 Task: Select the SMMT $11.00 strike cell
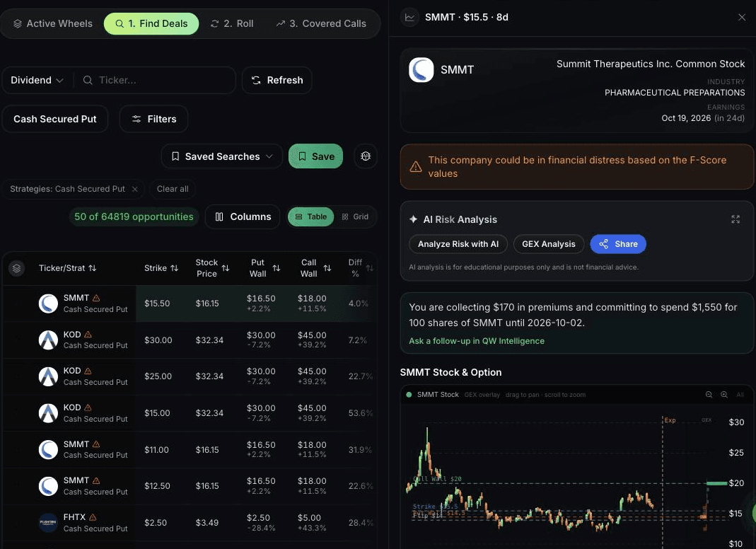157,450
